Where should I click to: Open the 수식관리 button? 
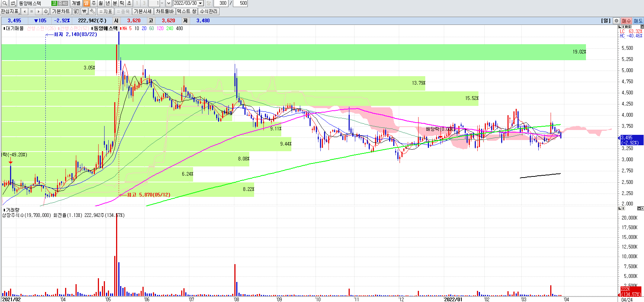point(209,12)
